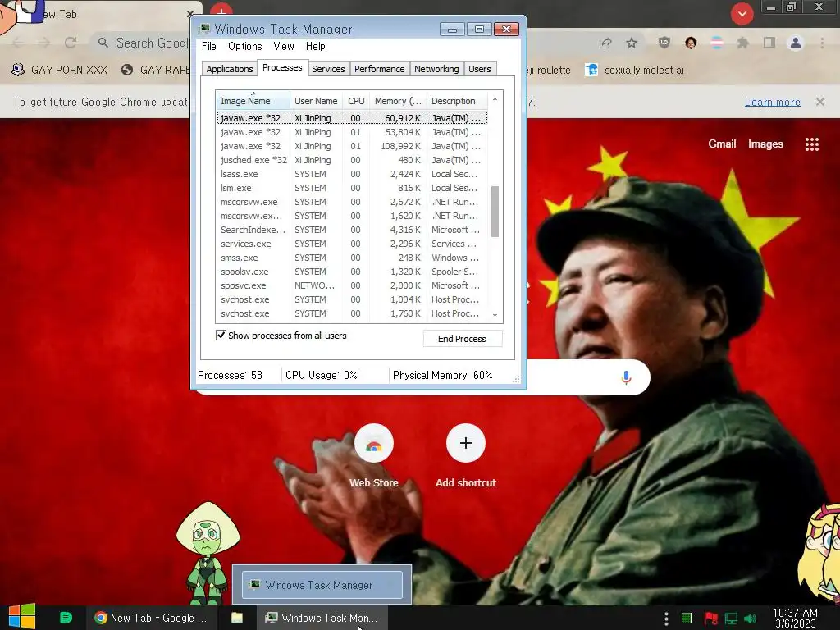This screenshot has width=840, height=630.
Task: Click Chrome's back arrow icon
Action: click(x=17, y=43)
